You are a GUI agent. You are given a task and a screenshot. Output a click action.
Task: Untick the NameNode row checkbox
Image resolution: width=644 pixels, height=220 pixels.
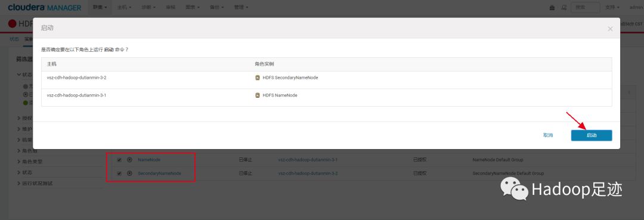click(119, 160)
